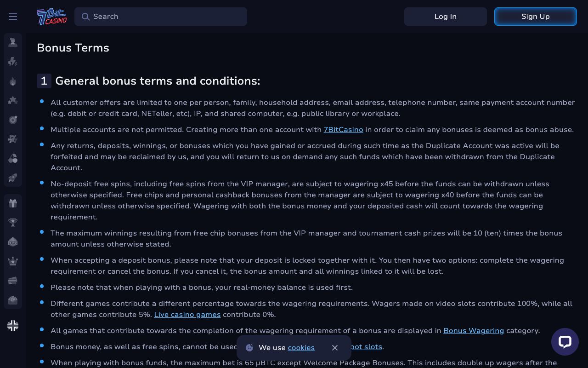
Task: Click the 'The maximum winnings resulting' paragraph
Action: (306, 239)
